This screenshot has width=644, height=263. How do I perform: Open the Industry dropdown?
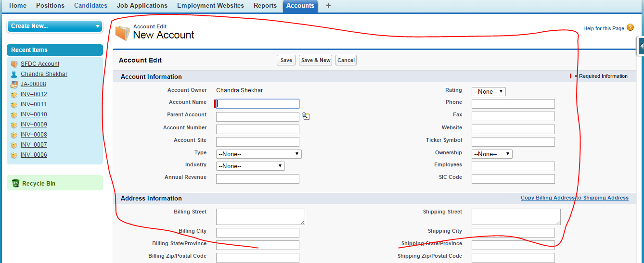click(x=250, y=166)
